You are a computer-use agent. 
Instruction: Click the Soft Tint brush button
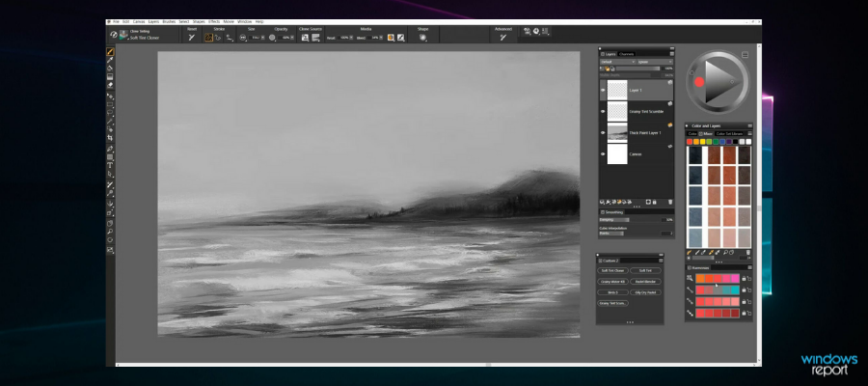point(645,271)
